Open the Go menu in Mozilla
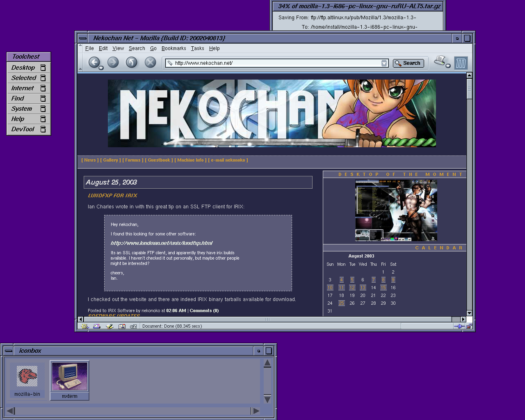525x420 pixels. [153, 48]
